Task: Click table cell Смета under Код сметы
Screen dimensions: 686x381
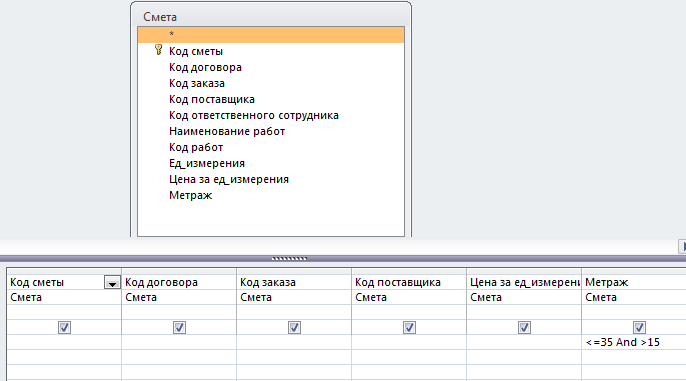Action: 64,297
